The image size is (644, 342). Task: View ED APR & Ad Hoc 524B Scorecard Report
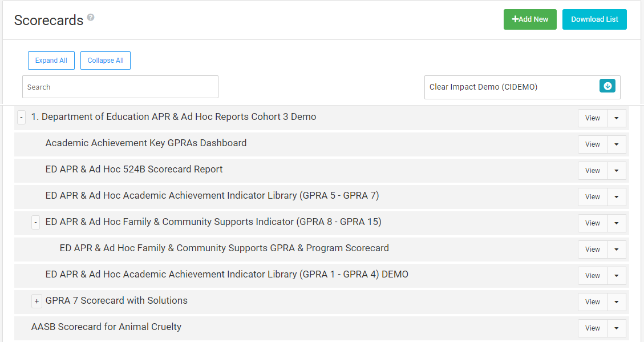tap(592, 171)
